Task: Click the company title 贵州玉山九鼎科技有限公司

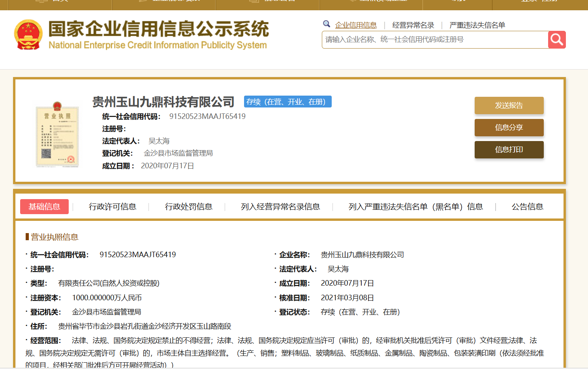Action: pyautogui.click(x=163, y=102)
